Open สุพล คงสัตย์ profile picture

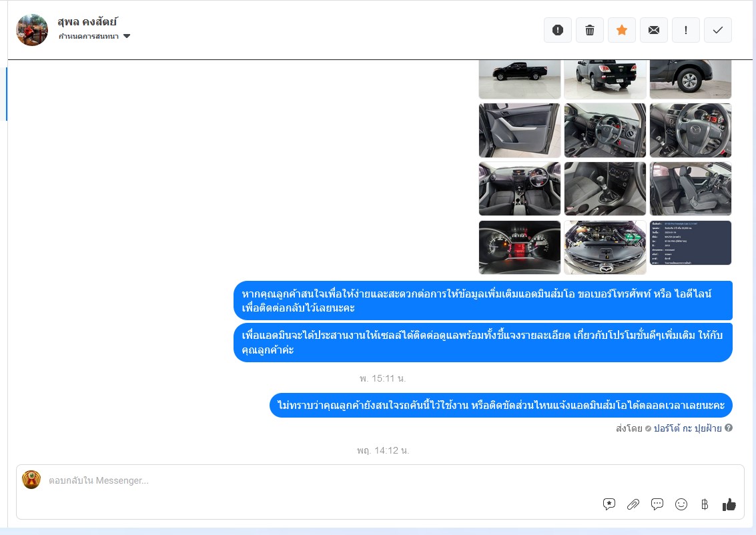pos(32,30)
